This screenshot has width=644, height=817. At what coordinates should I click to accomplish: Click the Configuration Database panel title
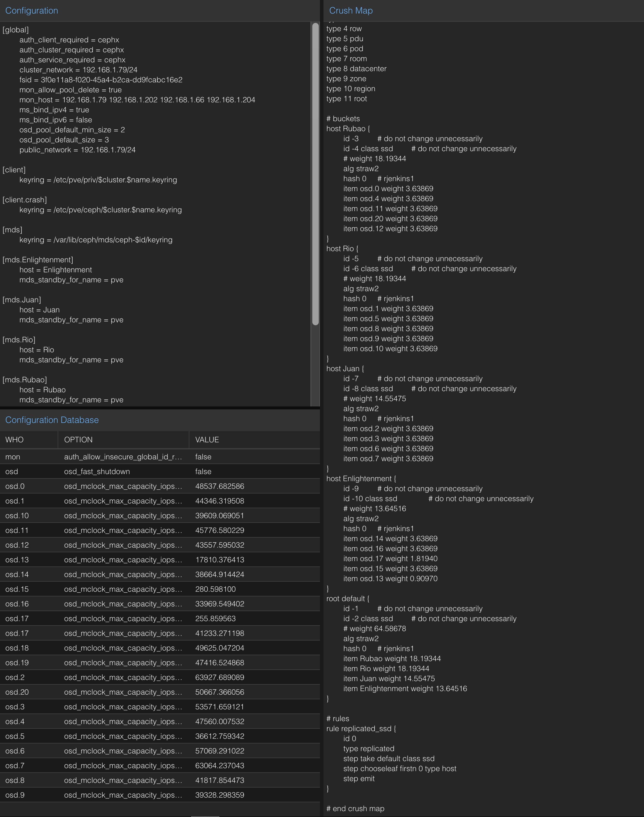[x=52, y=420]
